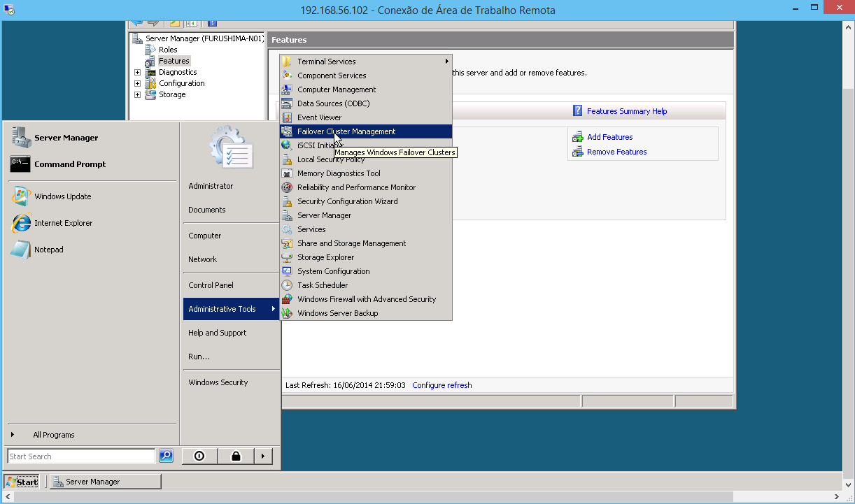855x504 pixels.
Task: Launch Command Prompt from Start menu
Action: [x=92, y=164]
